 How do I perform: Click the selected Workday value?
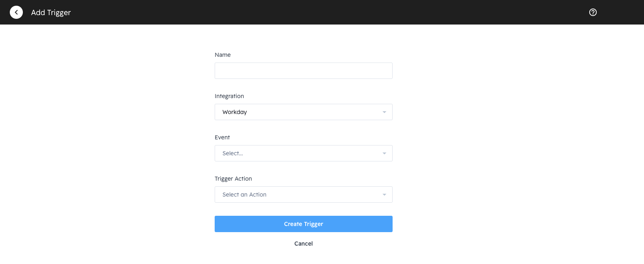[x=235, y=112]
